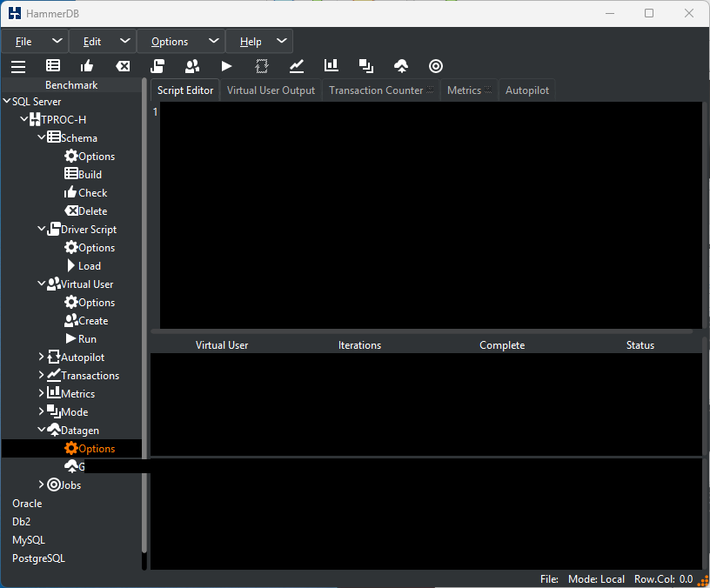Collapse the Schema tree node

pos(41,137)
